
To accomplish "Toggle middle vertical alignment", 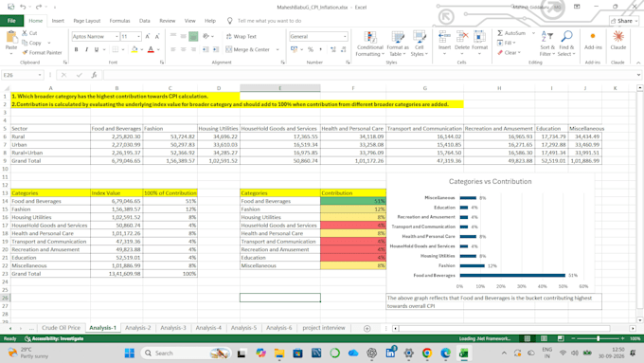I will 183,37.
